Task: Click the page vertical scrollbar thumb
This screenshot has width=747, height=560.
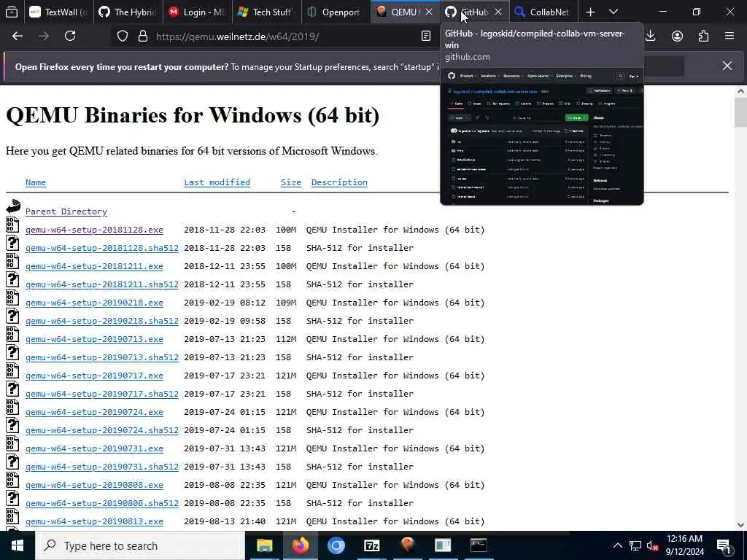Action: coord(740,112)
